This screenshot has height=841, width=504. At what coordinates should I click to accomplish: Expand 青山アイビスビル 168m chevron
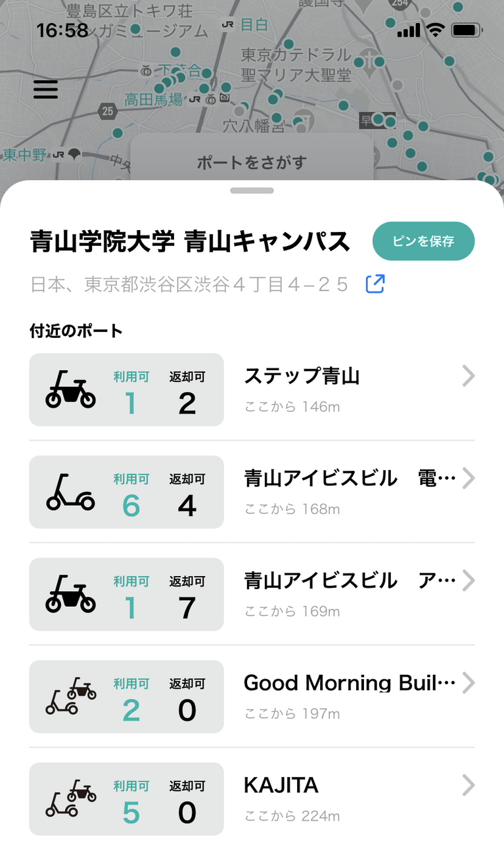point(468,479)
